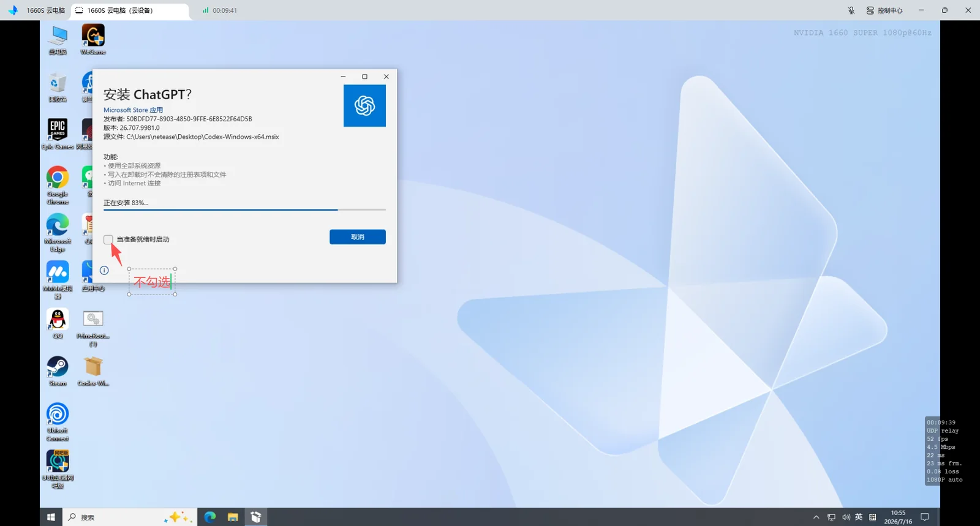This screenshot has width=980, height=526.
Task: Launch the Microsoft Edge desktop shortcut
Action: [x=58, y=233]
